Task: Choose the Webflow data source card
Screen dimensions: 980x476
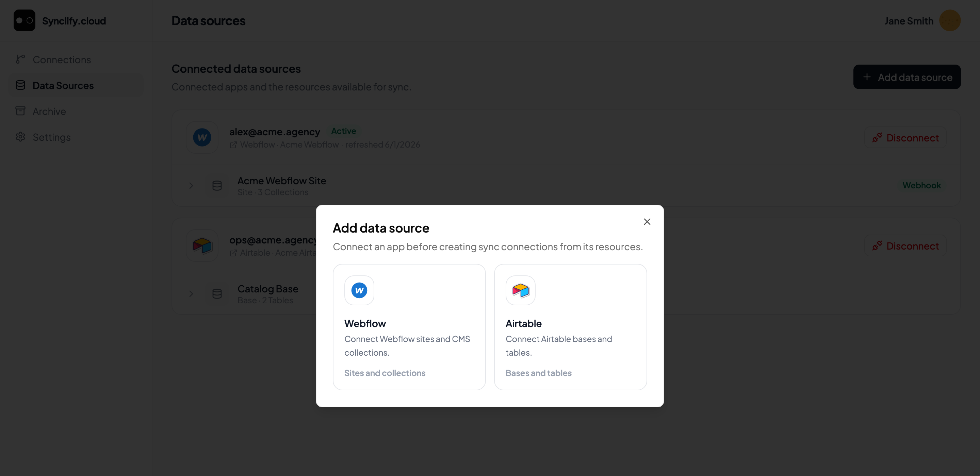Action: click(409, 327)
